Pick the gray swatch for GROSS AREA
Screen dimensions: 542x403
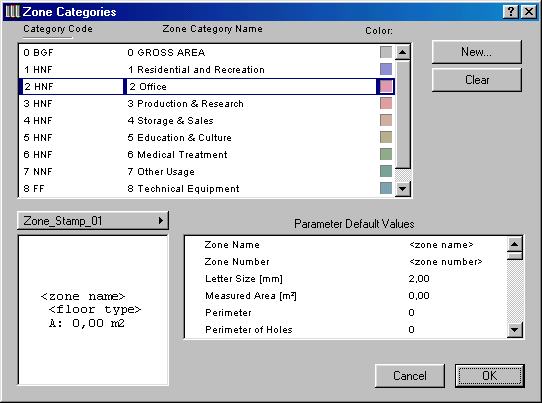click(x=386, y=52)
